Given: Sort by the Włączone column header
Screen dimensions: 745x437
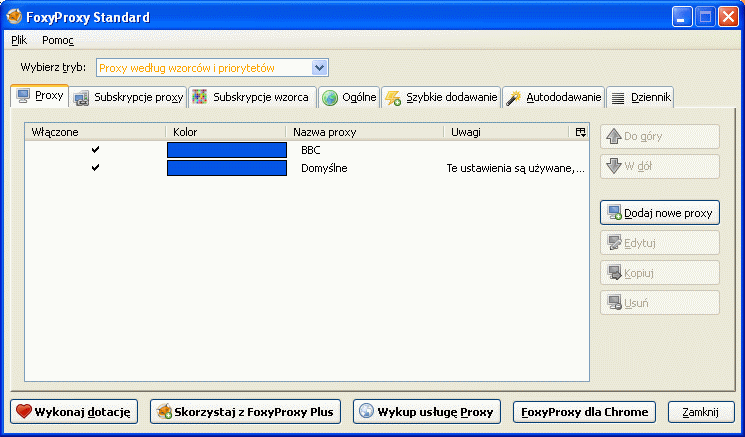Looking at the screenshot, I should click(x=95, y=132).
